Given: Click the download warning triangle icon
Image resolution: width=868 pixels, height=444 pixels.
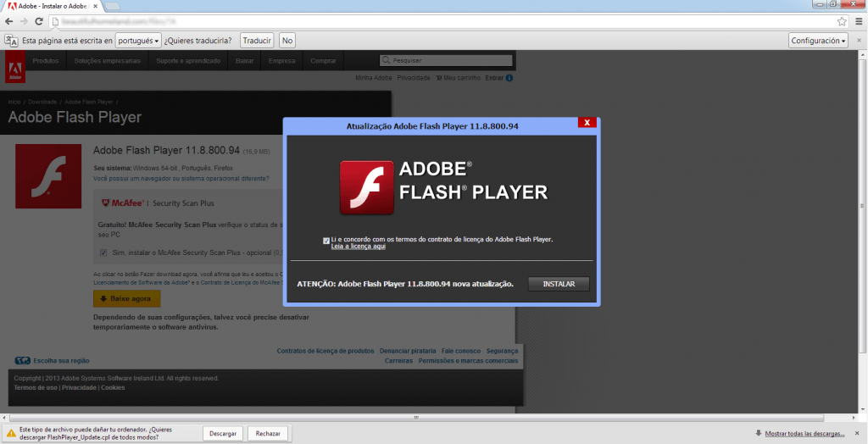Looking at the screenshot, I should click(x=11, y=433).
